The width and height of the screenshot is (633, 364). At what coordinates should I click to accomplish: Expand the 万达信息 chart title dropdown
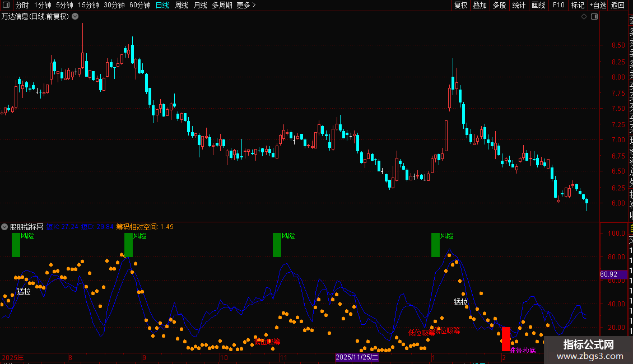(x=75, y=17)
